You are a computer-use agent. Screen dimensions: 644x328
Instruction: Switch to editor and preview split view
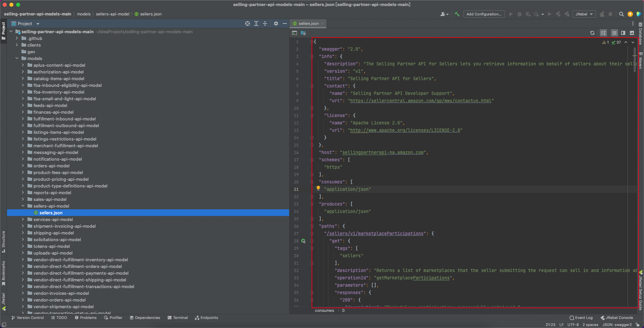pyautogui.click(x=623, y=33)
